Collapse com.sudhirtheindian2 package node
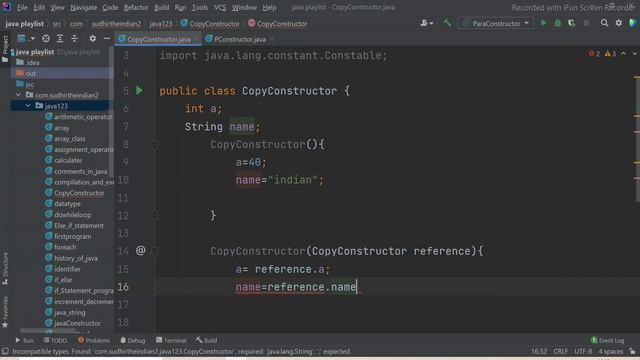The image size is (640, 360). point(18,95)
